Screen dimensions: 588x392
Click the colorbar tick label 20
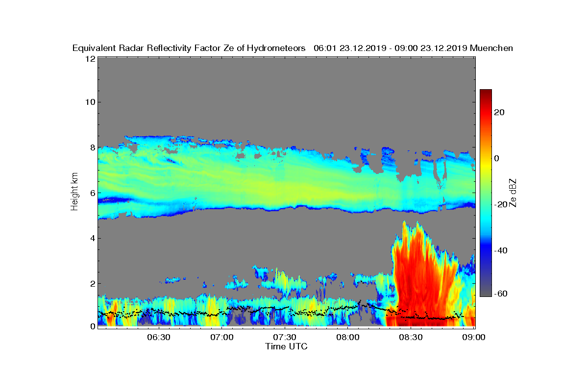[x=500, y=112]
